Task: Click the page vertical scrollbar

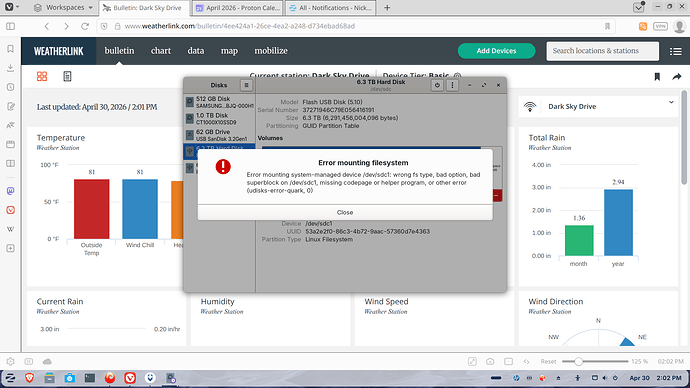Action: tap(684, 137)
